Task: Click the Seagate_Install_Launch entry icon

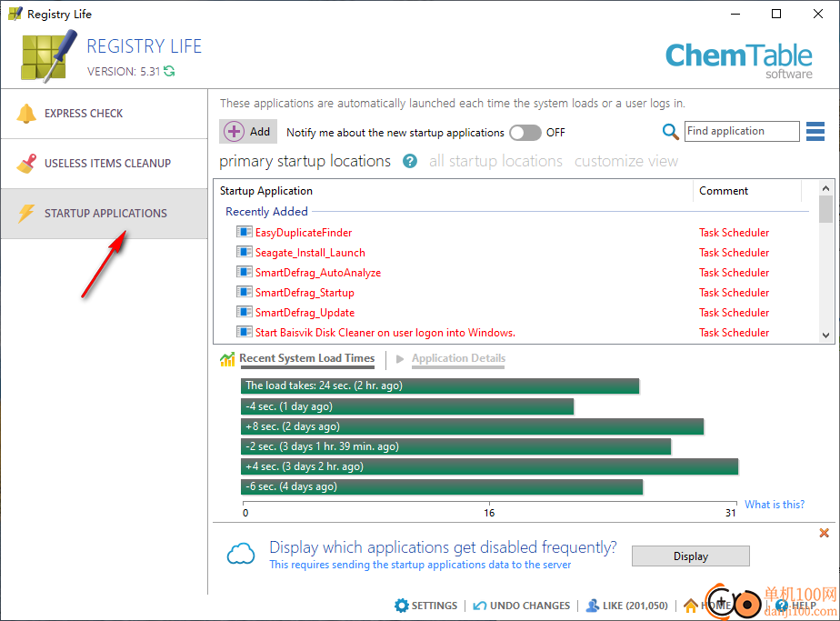Action: point(245,252)
